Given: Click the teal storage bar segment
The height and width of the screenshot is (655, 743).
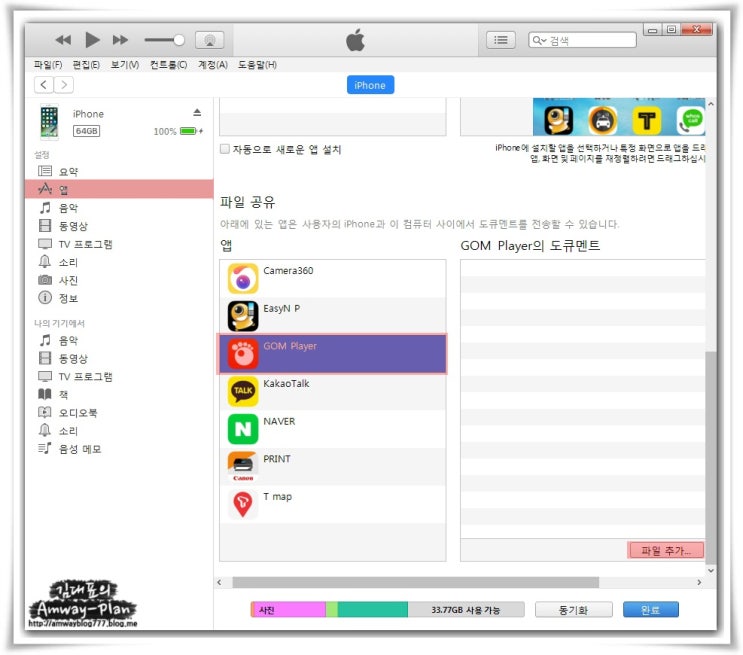Looking at the screenshot, I should point(372,610).
